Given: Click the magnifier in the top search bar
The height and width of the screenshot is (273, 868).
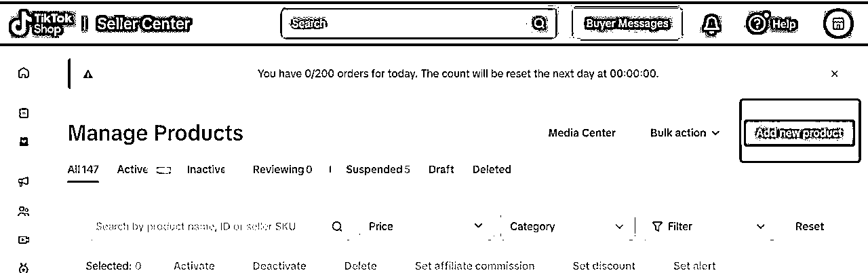Looking at the screenshot, I should coord(539,24).
